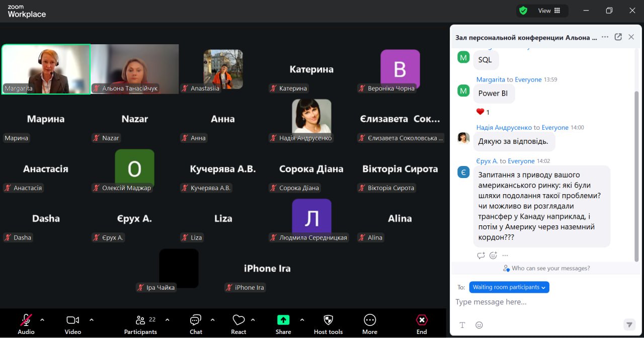Click the green encryption shield icon
The height and width of the screenshot is (338, 644).
523,11
